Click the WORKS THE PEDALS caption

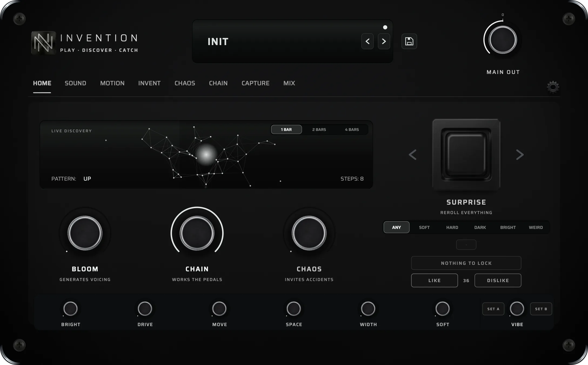coord(197,280)
